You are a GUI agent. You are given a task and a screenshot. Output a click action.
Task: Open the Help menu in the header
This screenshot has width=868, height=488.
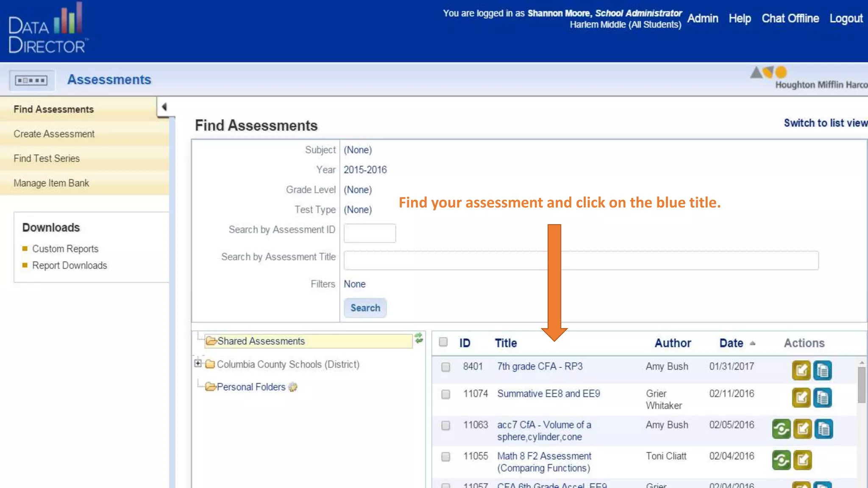[x=740, y=19]
